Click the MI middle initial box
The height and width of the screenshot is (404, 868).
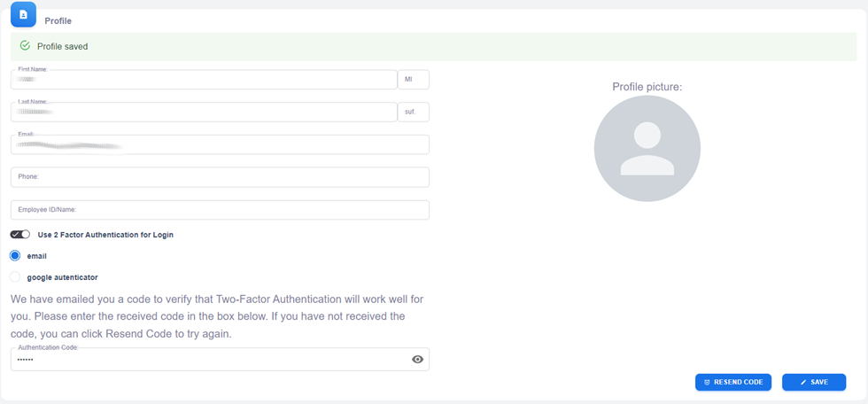pos(413,80)
